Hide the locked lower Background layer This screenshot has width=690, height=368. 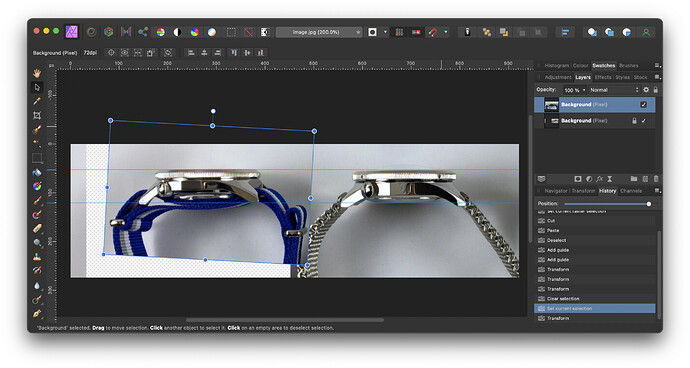644,121
